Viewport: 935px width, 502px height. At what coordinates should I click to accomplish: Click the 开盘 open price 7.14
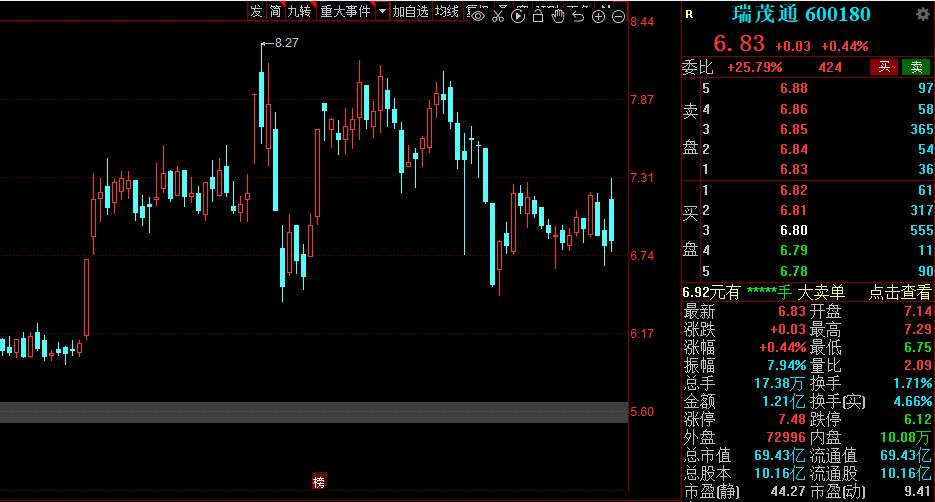(x=918, y=311)
